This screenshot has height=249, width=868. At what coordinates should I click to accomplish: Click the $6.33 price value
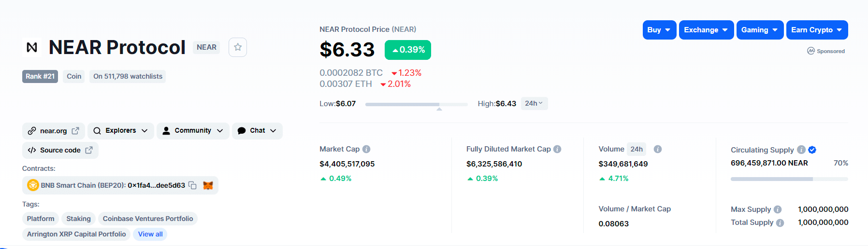point(347,50)
